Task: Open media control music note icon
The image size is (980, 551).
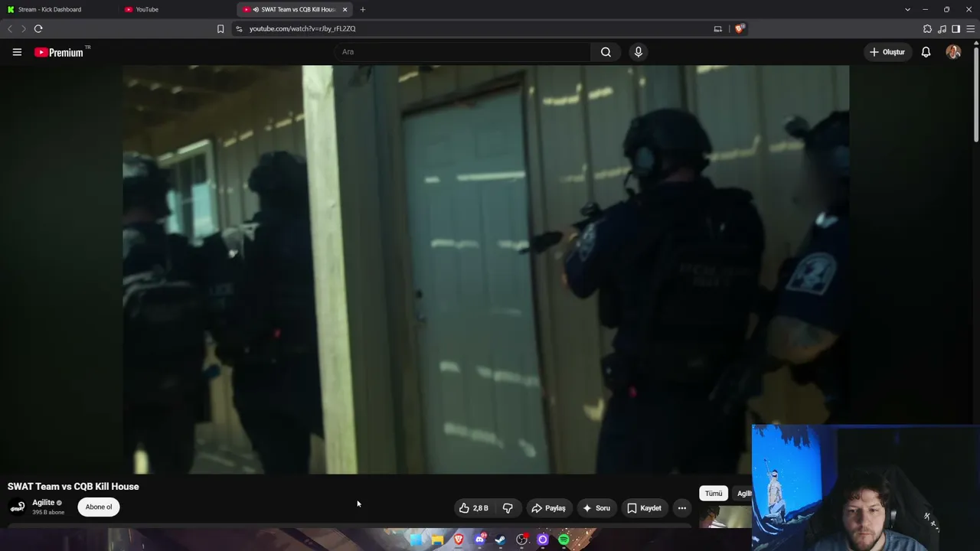Action: tap(942, 29)
